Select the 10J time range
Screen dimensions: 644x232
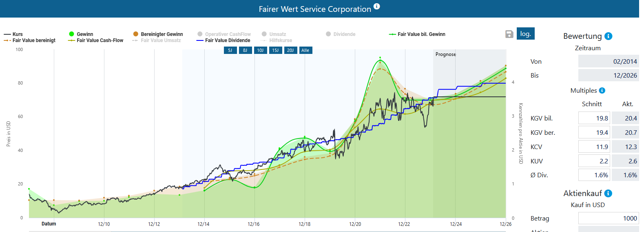point(260,50)
